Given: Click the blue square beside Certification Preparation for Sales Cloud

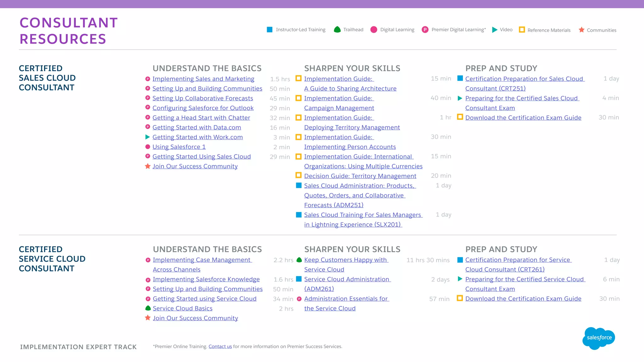Looking at the screenshot, I should (x=460, y=78).
